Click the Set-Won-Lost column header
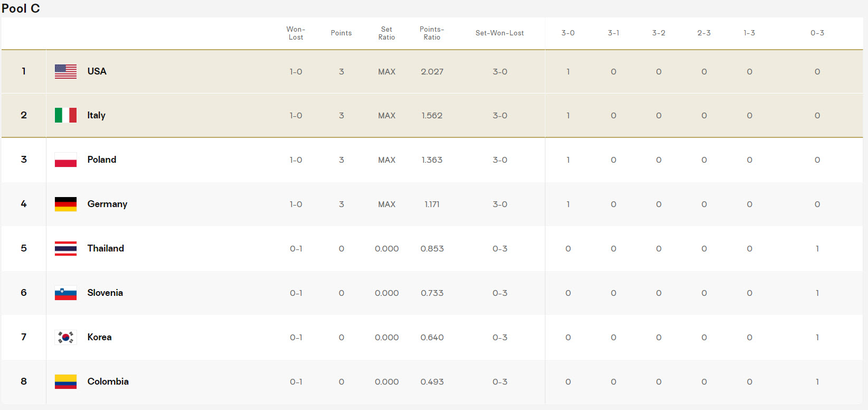Screen dimensions: 868x410 coord(499,33)
